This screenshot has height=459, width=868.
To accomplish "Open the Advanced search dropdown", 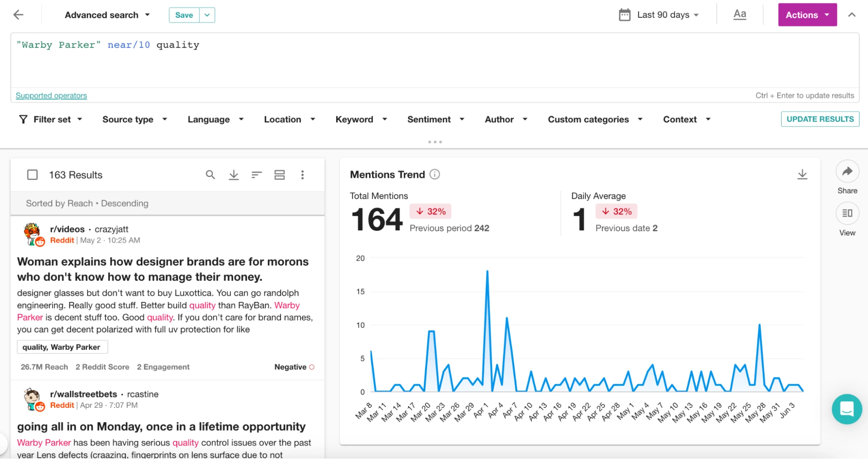I will coord(107,15).
